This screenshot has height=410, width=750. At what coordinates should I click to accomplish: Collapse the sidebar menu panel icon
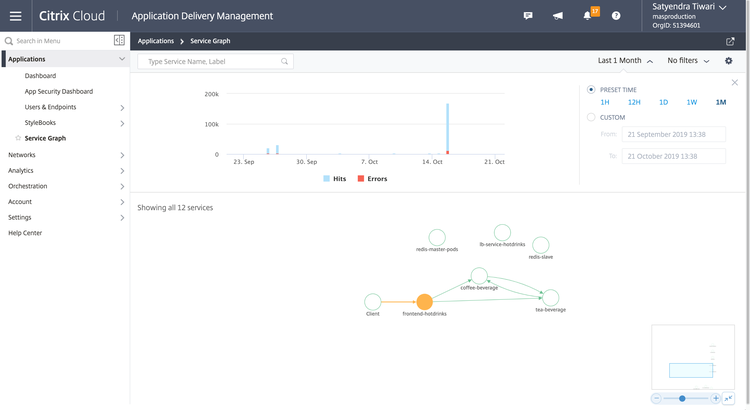pyautogui.click(x=119, y=41)
